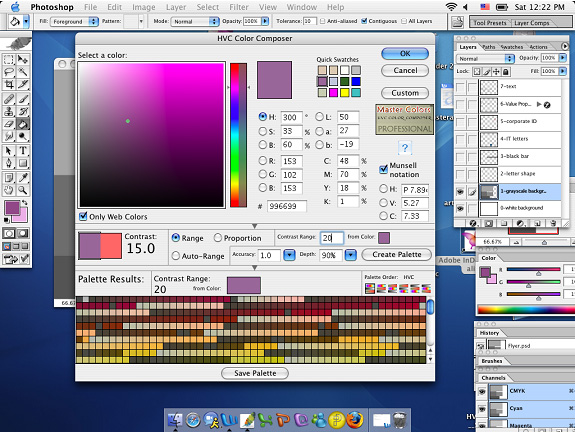
Task: Open the Accuracy dropdown arrow
Action: point(289,255)
